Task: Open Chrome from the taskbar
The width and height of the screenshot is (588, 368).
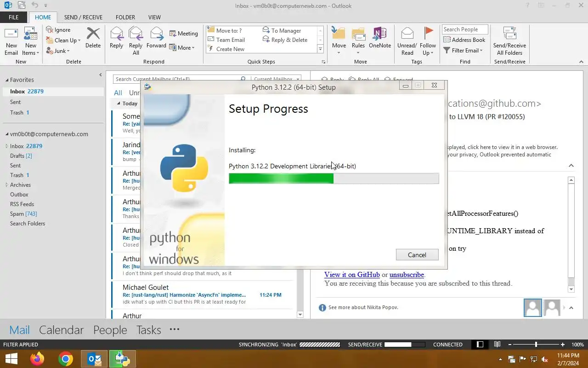Action: coord(66,359)
